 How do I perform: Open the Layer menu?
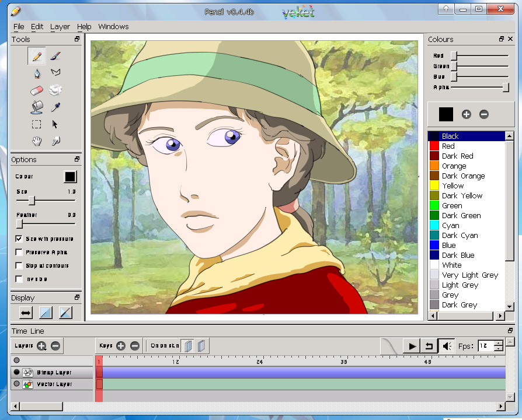coord(60,27)
